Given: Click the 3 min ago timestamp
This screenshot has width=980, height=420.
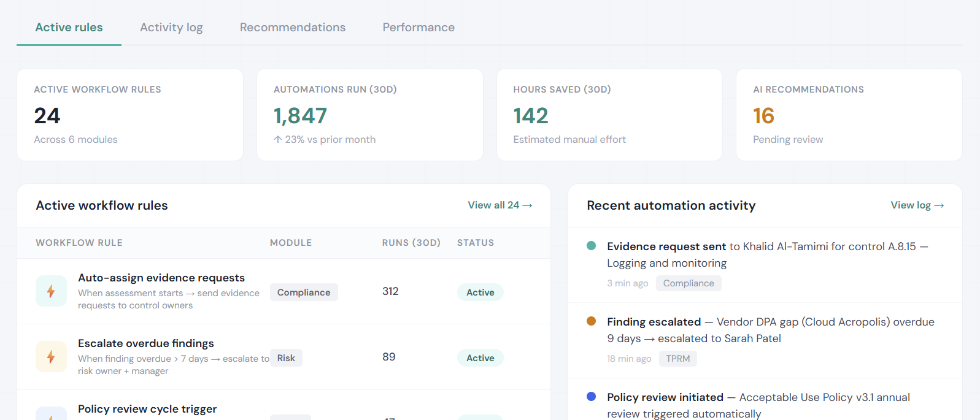Looking at the screenshot, I should [x=628, y=283].
